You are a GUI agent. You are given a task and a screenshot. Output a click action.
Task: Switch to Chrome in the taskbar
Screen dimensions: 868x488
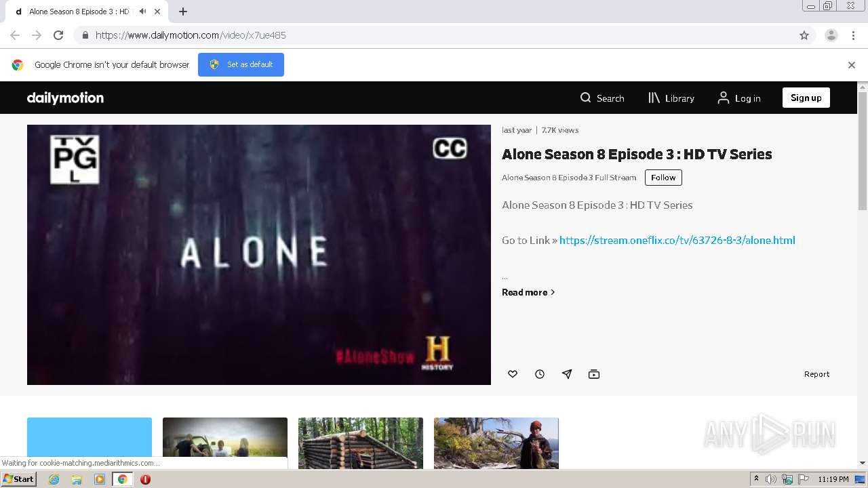pos(122,479)
